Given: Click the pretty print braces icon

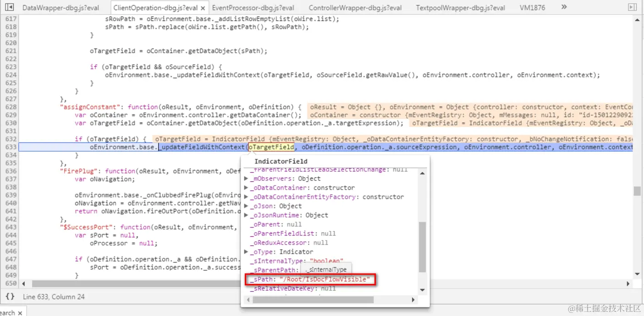Looking at the screenshot, I should (10, 296).
